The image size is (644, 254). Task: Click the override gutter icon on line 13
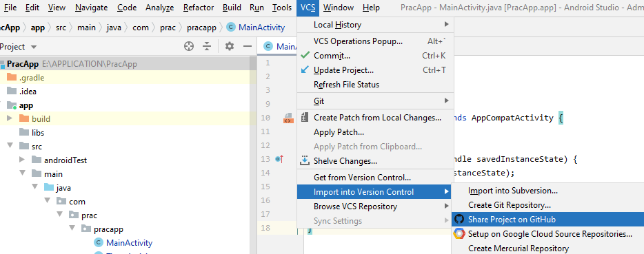point(280,159)
